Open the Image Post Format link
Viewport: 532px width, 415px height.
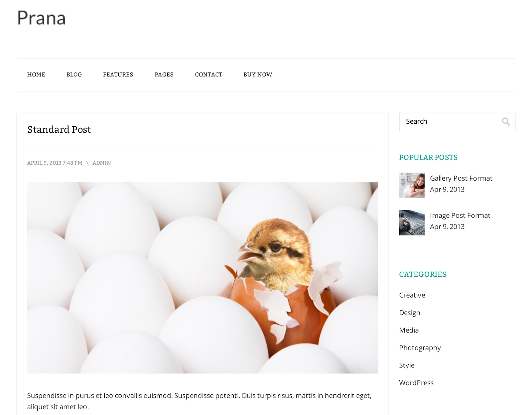coord(460,215)
